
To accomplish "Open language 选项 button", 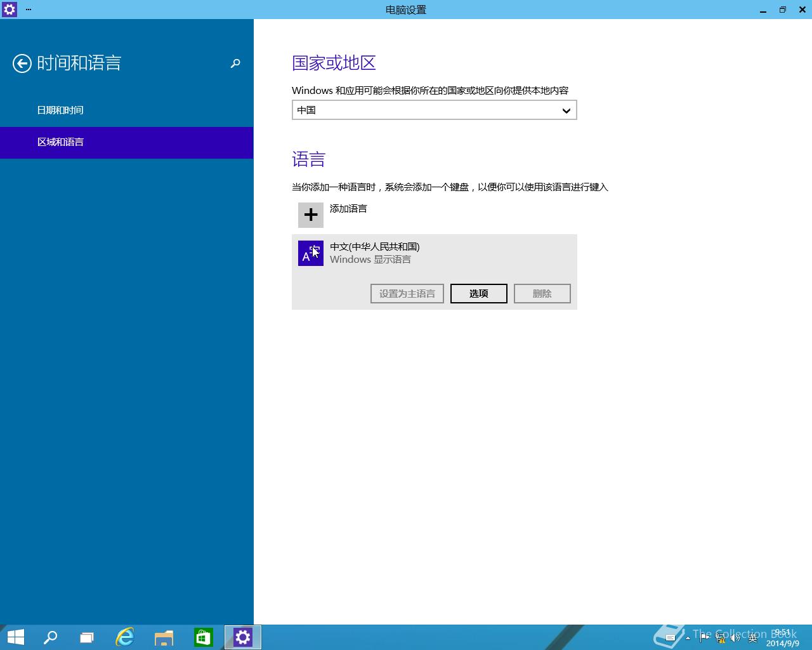I will tap(479, 294).
